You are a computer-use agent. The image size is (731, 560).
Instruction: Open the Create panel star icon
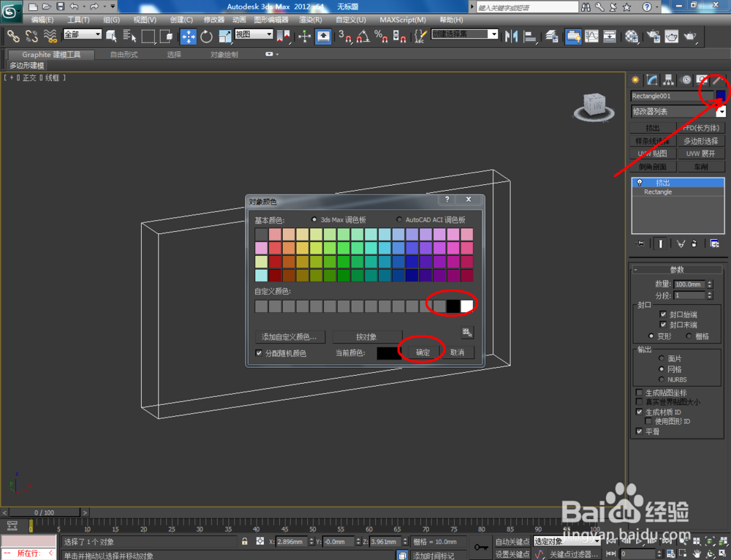(x=635, y=80)
